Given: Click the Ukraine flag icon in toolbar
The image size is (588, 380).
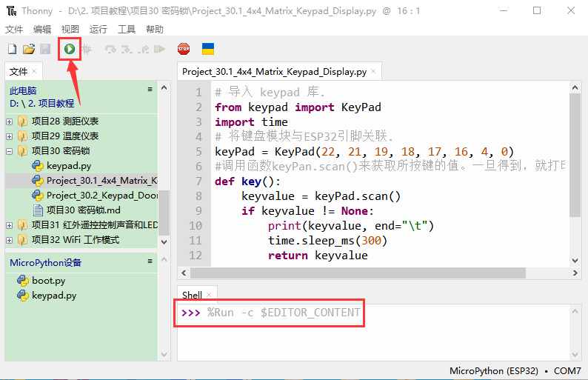Looking at the screenshot, I should [x=208, y=49].
